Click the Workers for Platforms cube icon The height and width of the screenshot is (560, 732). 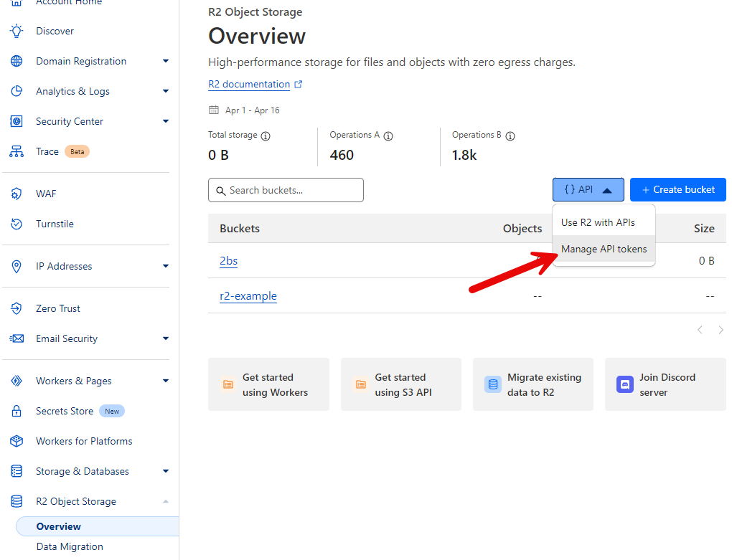click(17, 441)
